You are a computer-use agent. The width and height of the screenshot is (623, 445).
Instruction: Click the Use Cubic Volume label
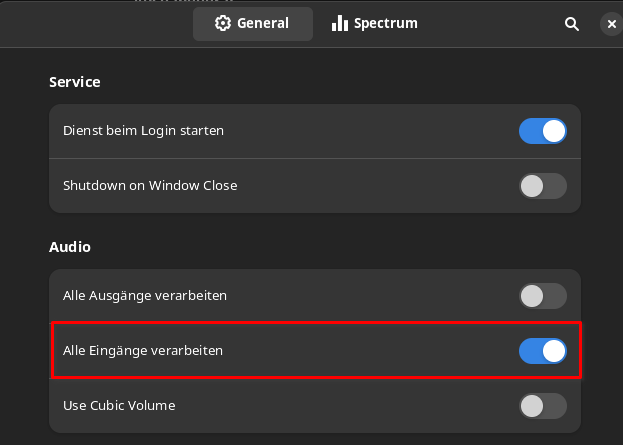120,406
